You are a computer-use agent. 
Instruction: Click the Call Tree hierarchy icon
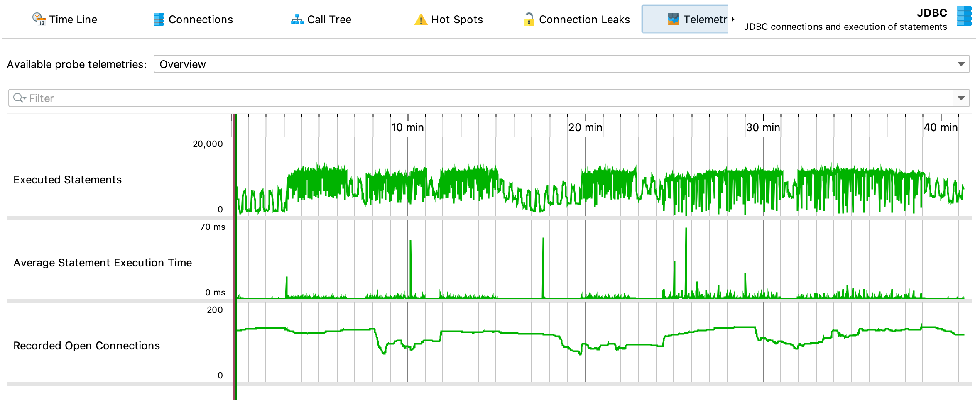tap(297, 20)
